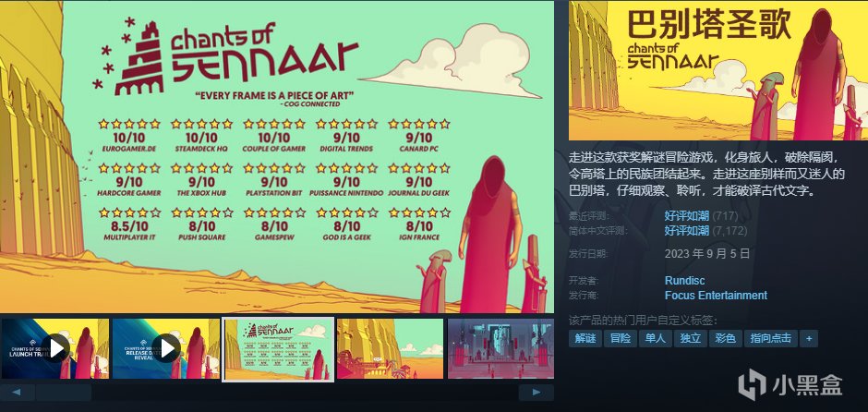Click the 冒险 tag
Image resolution: width=868 pixels, height=412 pixels.
click(621, 338)
